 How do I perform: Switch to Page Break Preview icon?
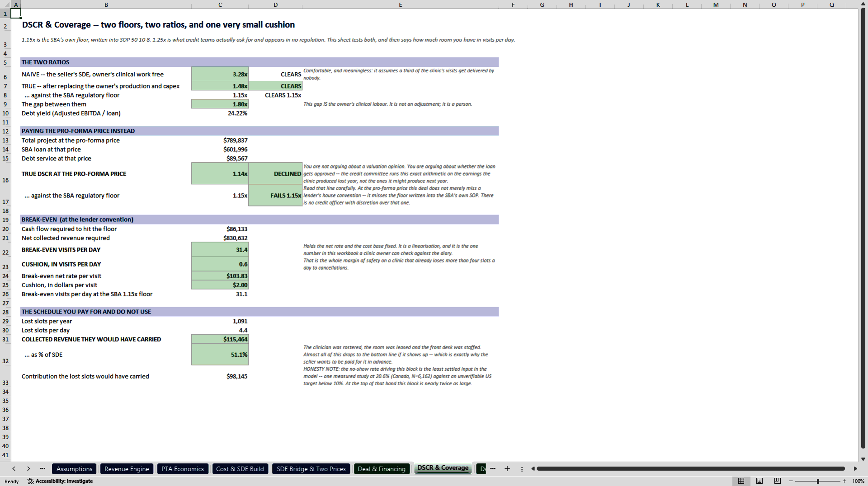[778, 481]
